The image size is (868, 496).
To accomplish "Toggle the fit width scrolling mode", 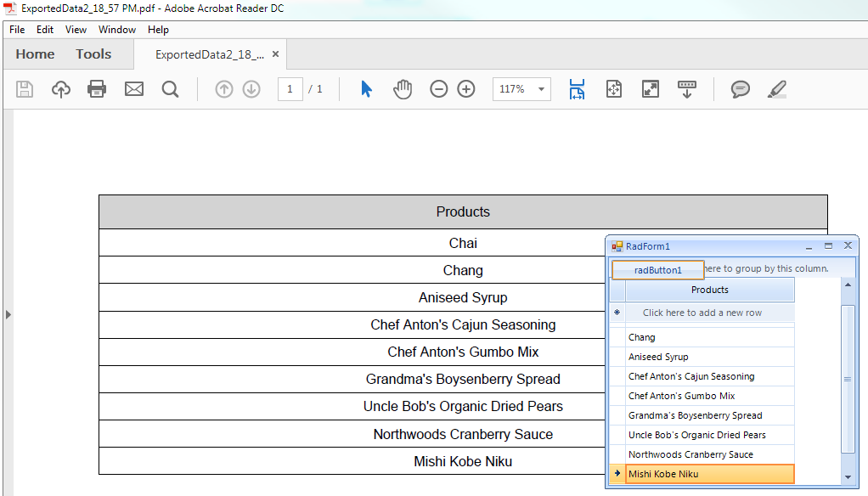I will pyautogui.click(x=578, y=89).
